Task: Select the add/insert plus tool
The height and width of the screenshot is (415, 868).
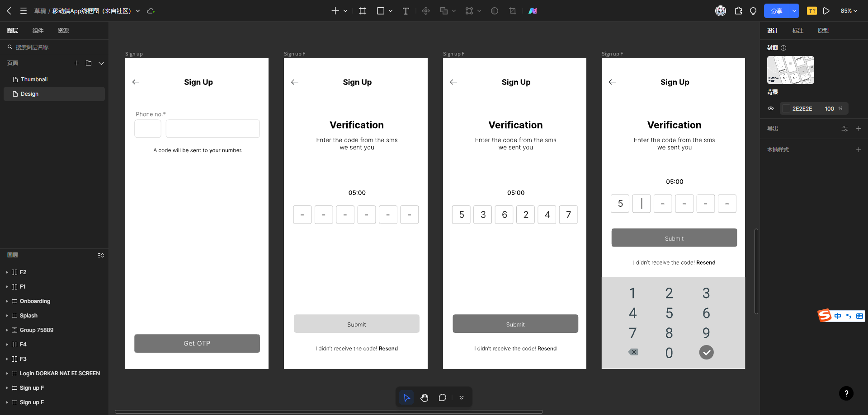Action: pyautogui.click(x=335, y=11)
